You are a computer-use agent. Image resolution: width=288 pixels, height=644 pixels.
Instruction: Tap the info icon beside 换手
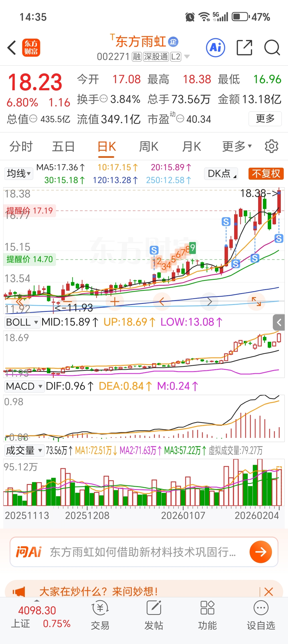103,99
